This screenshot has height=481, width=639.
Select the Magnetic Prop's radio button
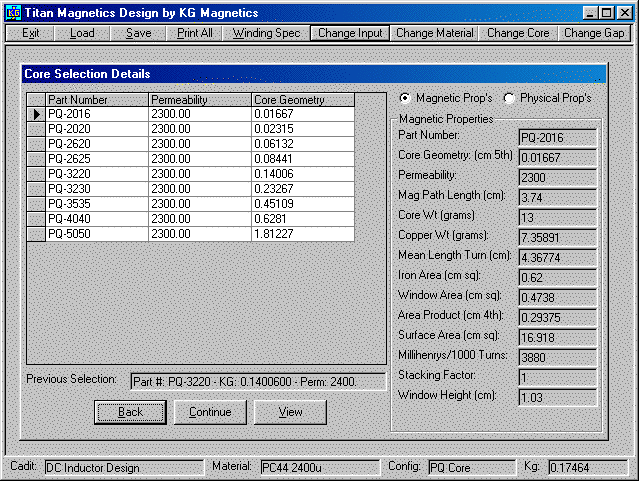pyautogui.click(x=405, y=98)
